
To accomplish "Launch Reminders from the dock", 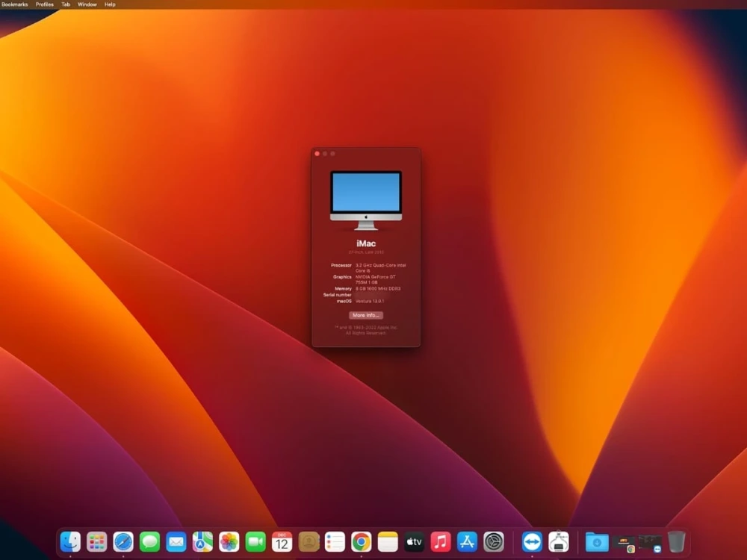I will click(x=335, y=541).
